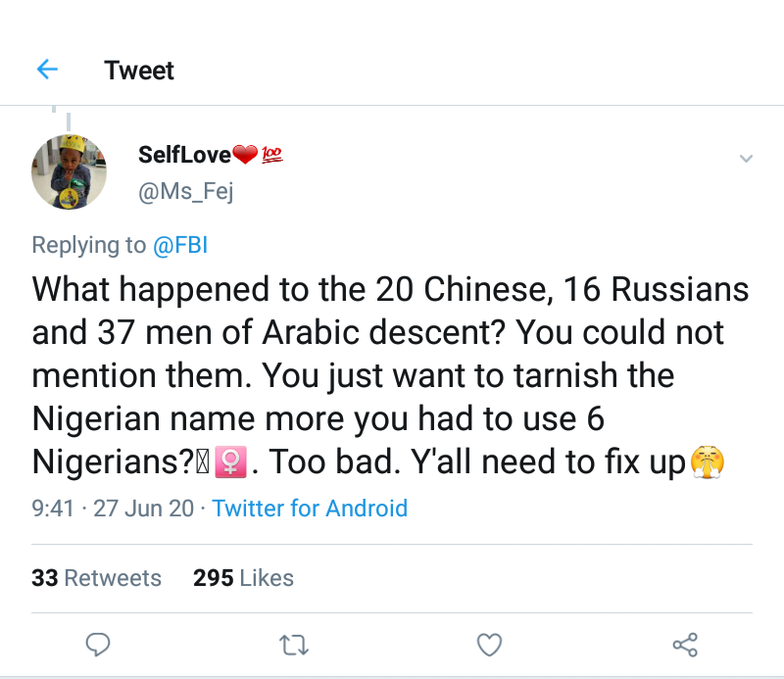View the 33 Retweets list
784x679 pixels.
pyautogui.click(x=96, y=578)
